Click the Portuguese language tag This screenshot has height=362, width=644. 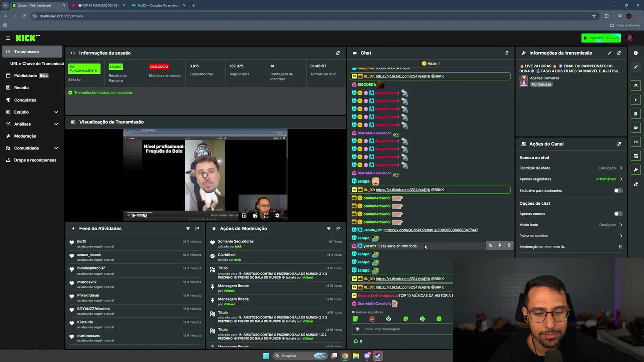(x=542, y=84)
